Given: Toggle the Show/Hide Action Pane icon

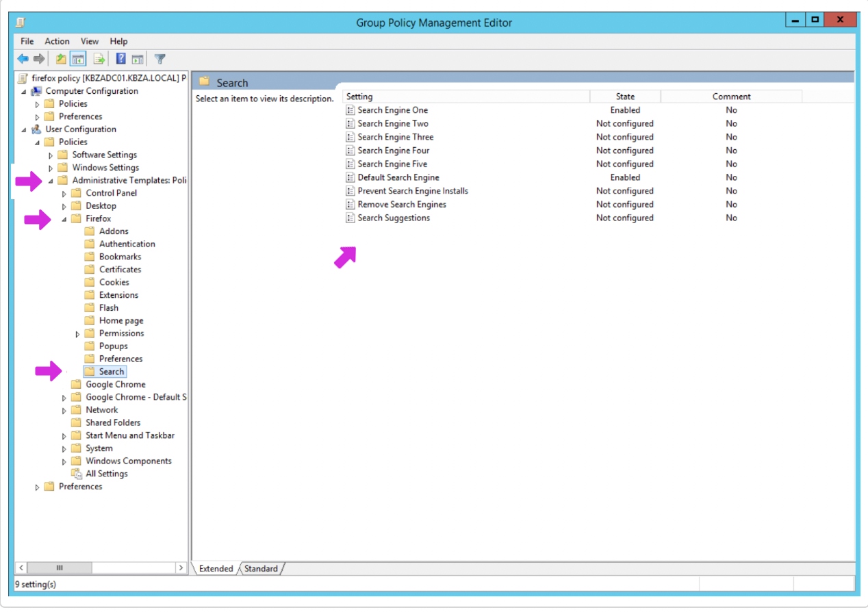Looking at the screenshot, I should [x=138, y=59].
